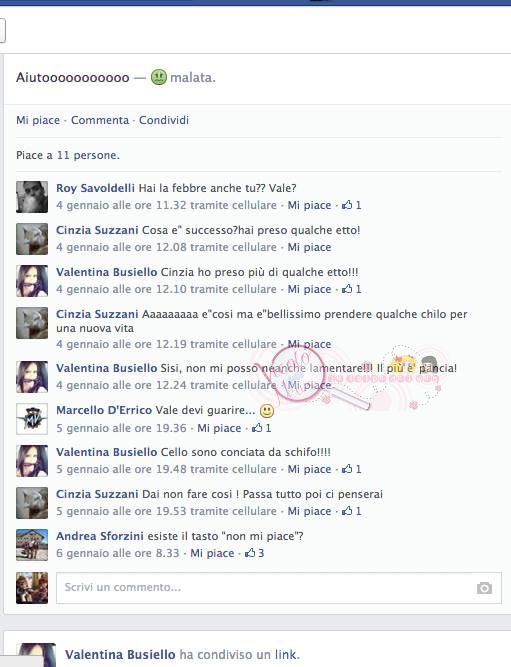The height and width of the screenshot is (667, 511).
Task: Open Andrea Sforzini's profile picture
Action: pos(32,545)
